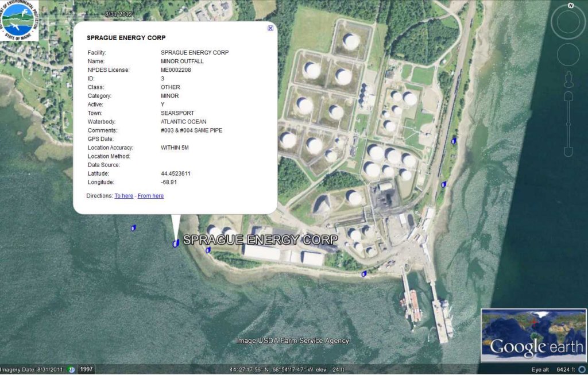Click the Town value SEARSPORT
Viewport: 588px width, 375px height.
click(177, 113)
